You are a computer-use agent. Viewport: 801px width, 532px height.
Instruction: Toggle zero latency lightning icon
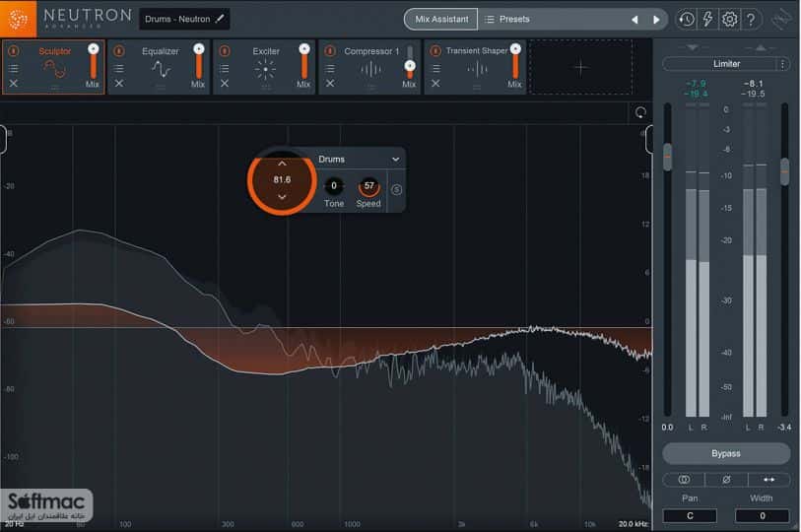(x=708, y=20)
